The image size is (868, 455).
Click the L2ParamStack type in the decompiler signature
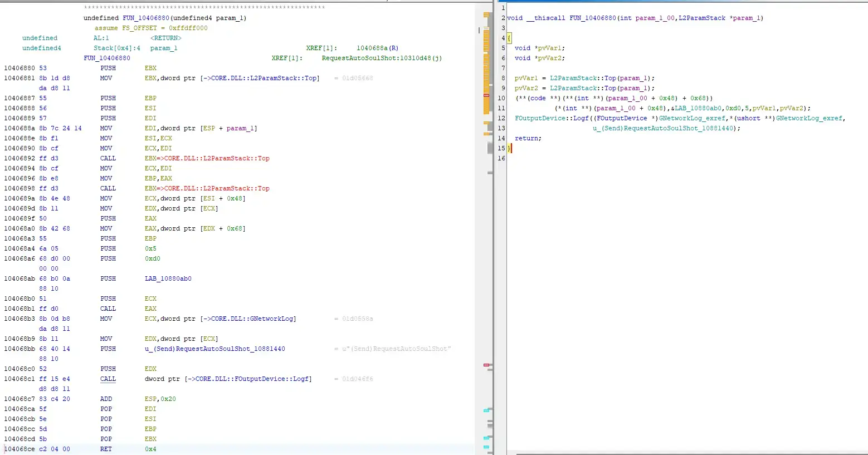(x=702, y=18)
